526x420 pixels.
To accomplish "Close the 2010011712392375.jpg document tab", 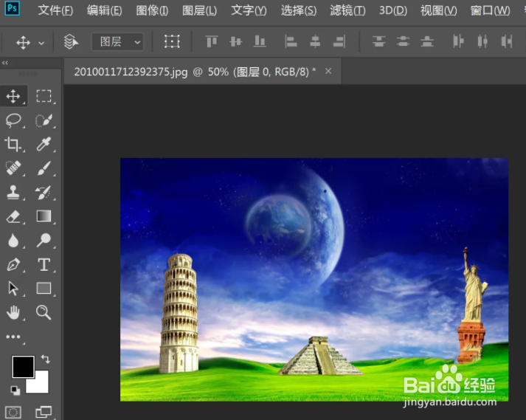I will tap(328, 71).
